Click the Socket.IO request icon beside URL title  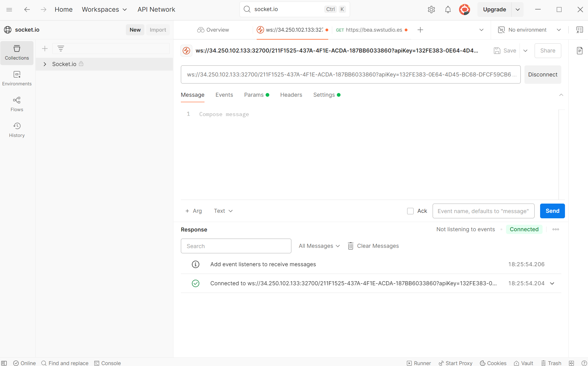click(186, 51)
